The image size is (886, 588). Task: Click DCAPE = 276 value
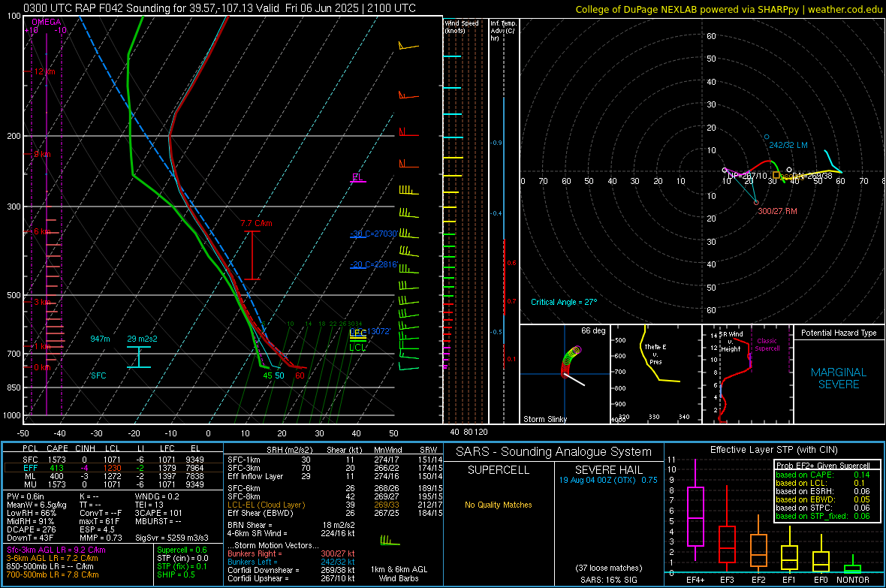coord(31,529)
